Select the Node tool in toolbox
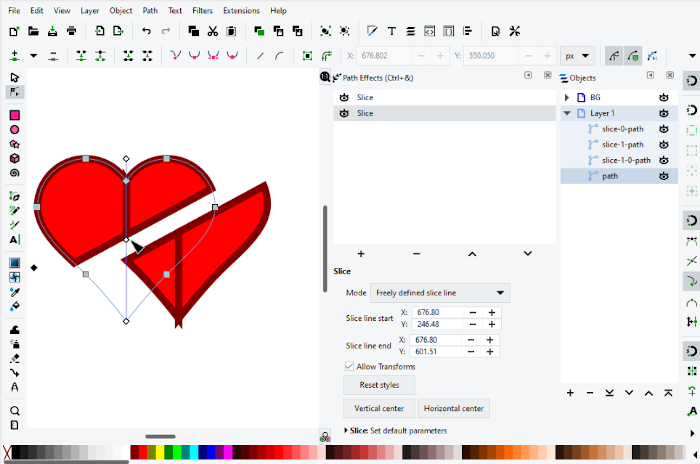700x464 pixels. (x=15, y=92)
